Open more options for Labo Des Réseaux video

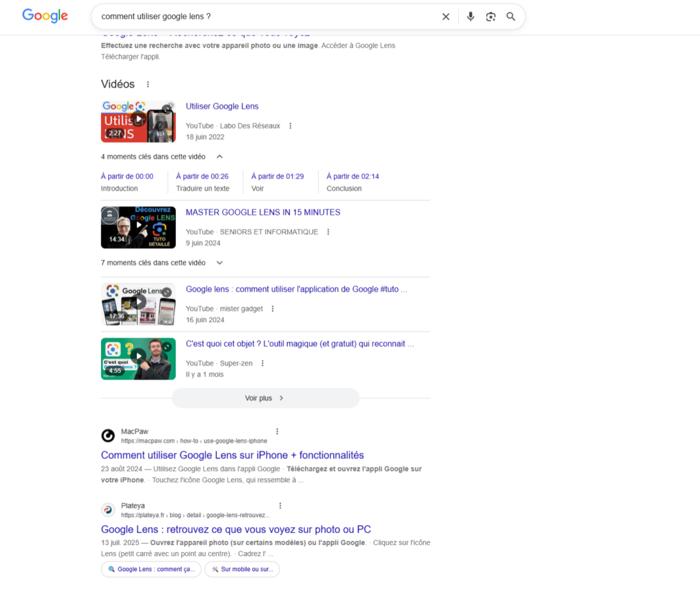point(290,126)
